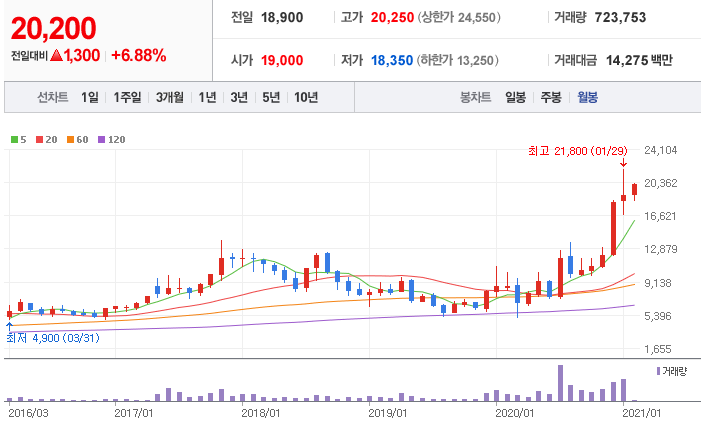Click the 2020/01 x-axis label

(515, 413)
